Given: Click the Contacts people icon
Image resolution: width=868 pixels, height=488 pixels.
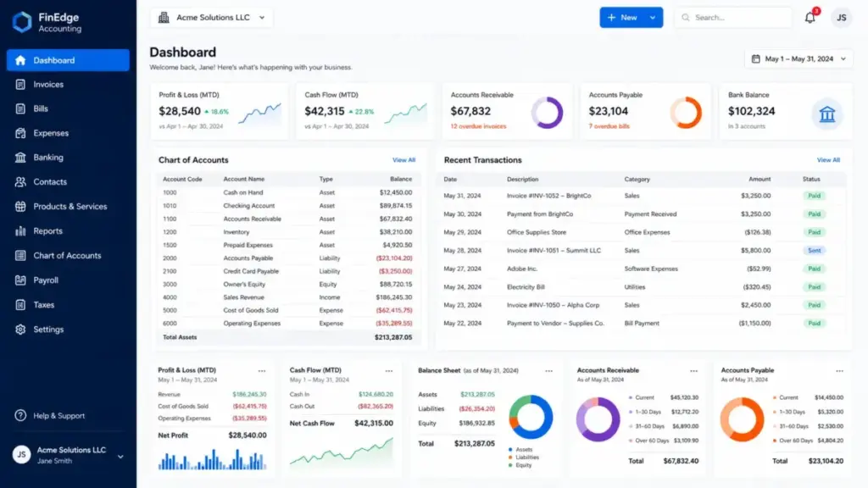Looking at the screenshot, I should 20,182.
